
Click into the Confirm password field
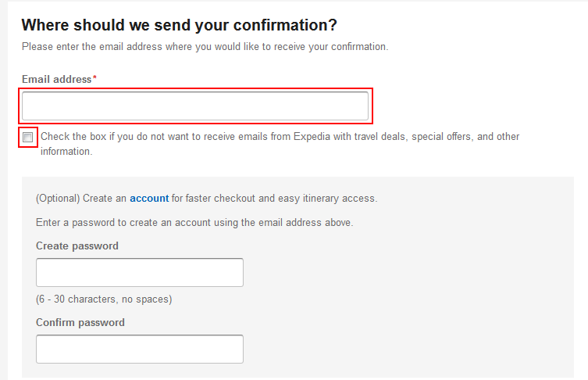coord(140,350)
